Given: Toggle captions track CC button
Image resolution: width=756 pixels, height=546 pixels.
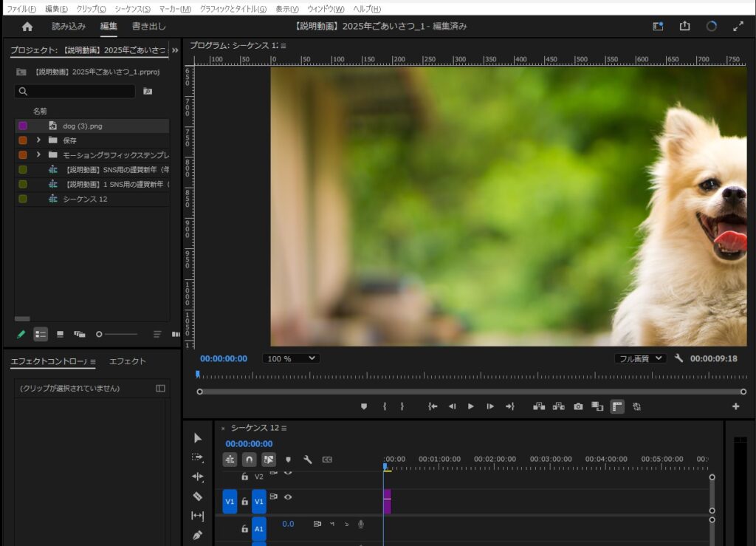Looking at the screenshot, I should [x=327, y=460].
